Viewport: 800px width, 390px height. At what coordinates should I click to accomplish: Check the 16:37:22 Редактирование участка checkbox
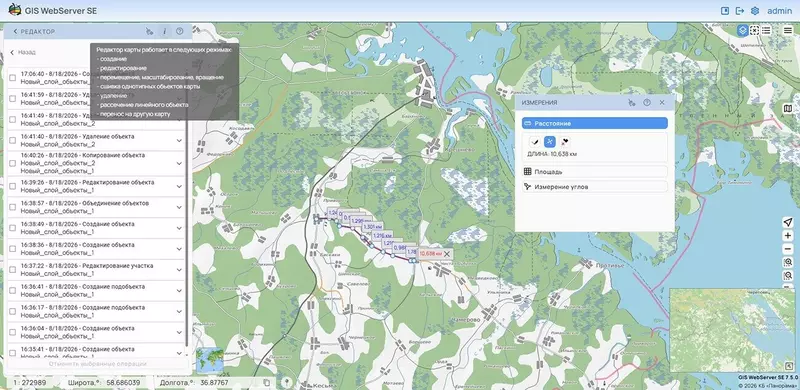[x=13, y=270]
